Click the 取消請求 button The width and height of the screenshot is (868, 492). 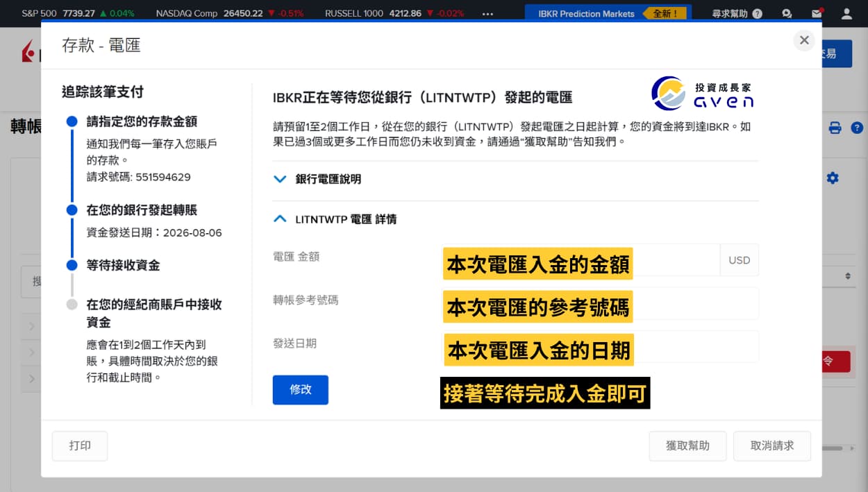pos(772,446)
